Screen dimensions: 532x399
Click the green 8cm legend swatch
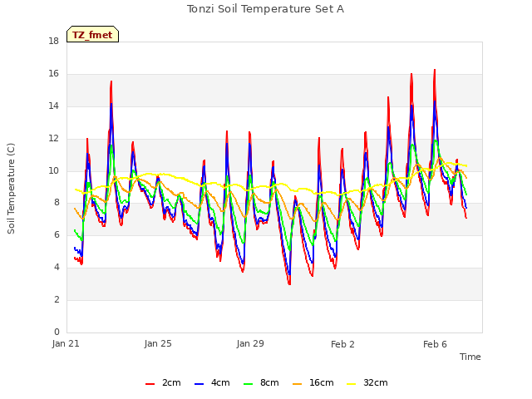click(248, 384)
